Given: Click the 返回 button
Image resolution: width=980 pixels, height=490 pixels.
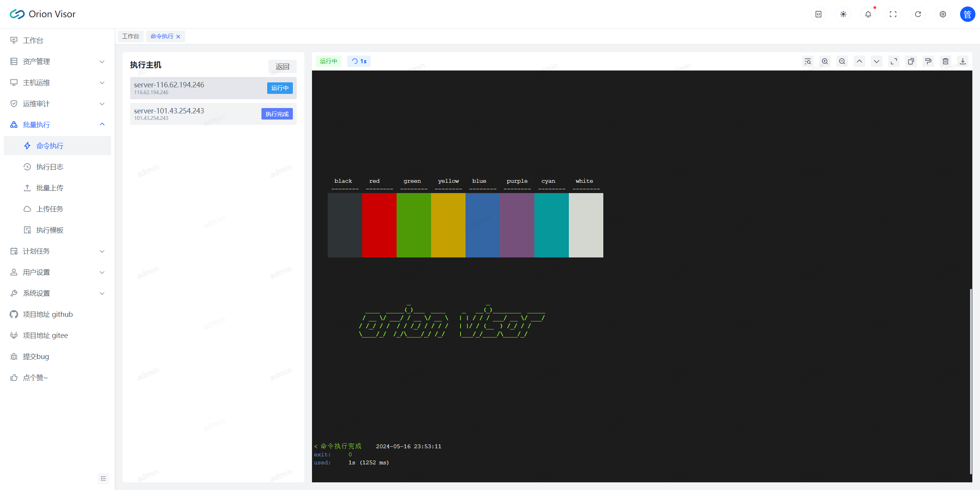Looking at the screenshot, I should click(x=282, y=67).
